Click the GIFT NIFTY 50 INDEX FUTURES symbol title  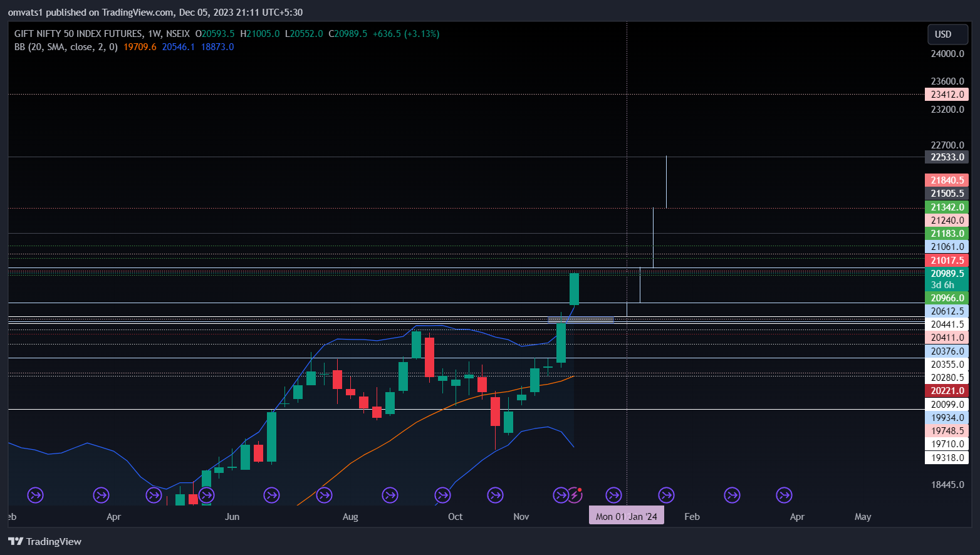(78, 34)
